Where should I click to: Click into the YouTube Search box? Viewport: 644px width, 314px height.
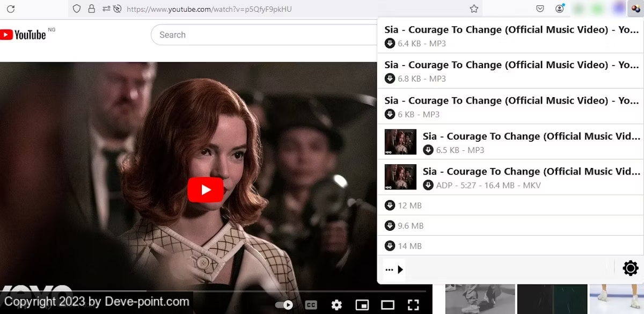tap(263, 35)
